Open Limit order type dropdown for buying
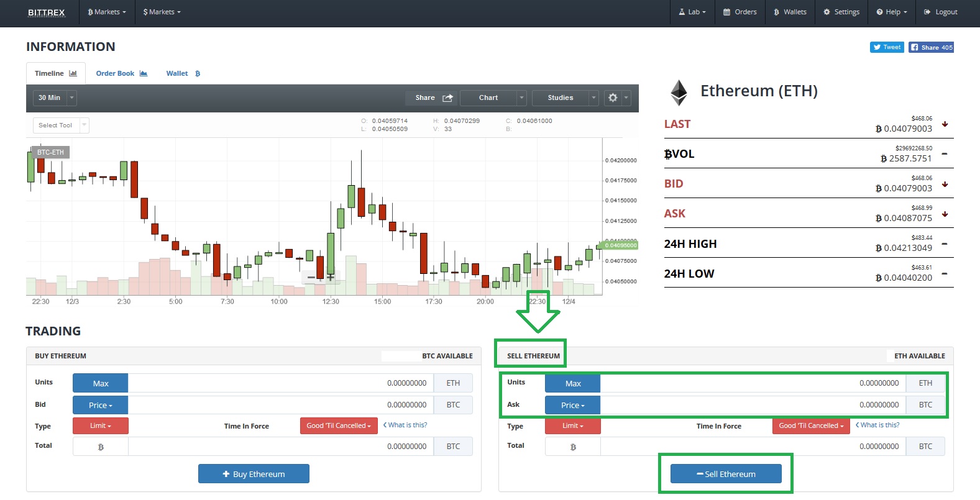The image size is (980, 500). click(x=101, y=426)
